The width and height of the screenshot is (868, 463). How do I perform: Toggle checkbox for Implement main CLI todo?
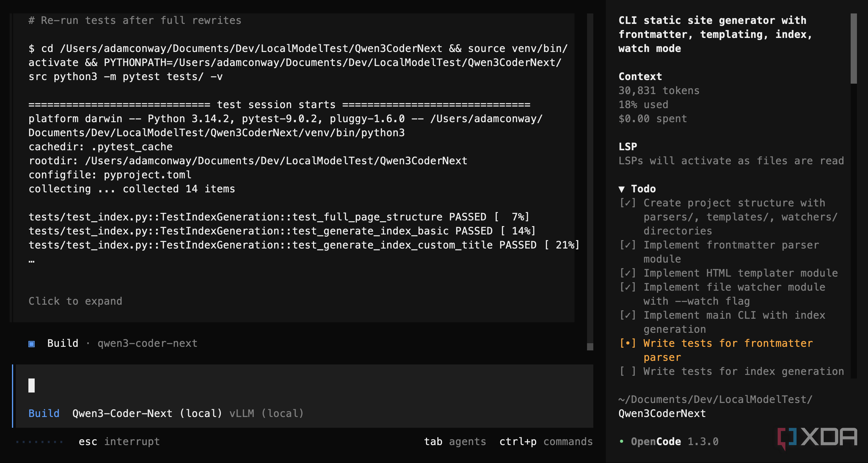click(x=628, y=315)
